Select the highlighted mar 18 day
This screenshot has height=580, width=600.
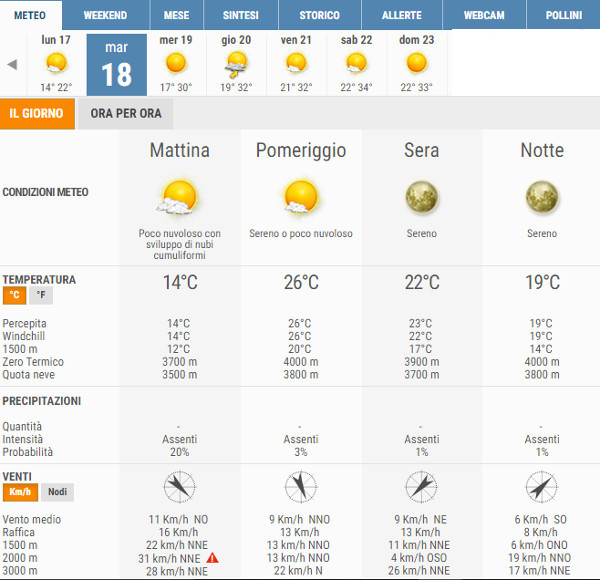pyautogui.click(x=117, y=65)
